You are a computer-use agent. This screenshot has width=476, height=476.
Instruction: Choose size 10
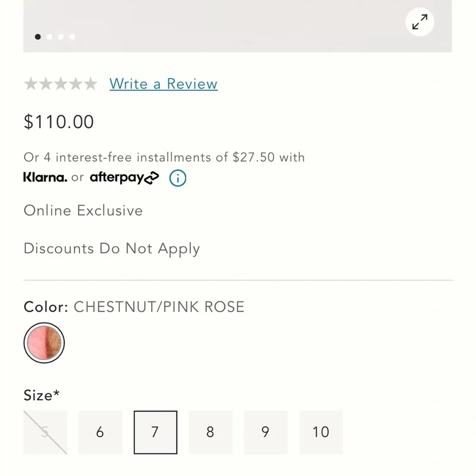(x=321, y=432)
